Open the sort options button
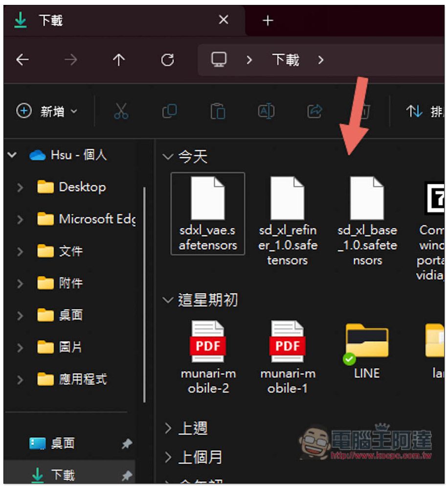448x489 pixels. (425, 111)
